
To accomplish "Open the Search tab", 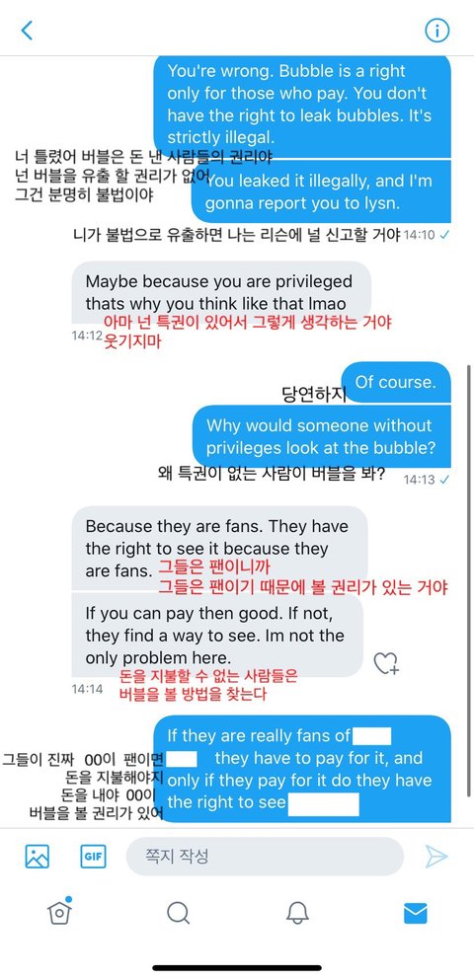I will (x=178, y=914).
